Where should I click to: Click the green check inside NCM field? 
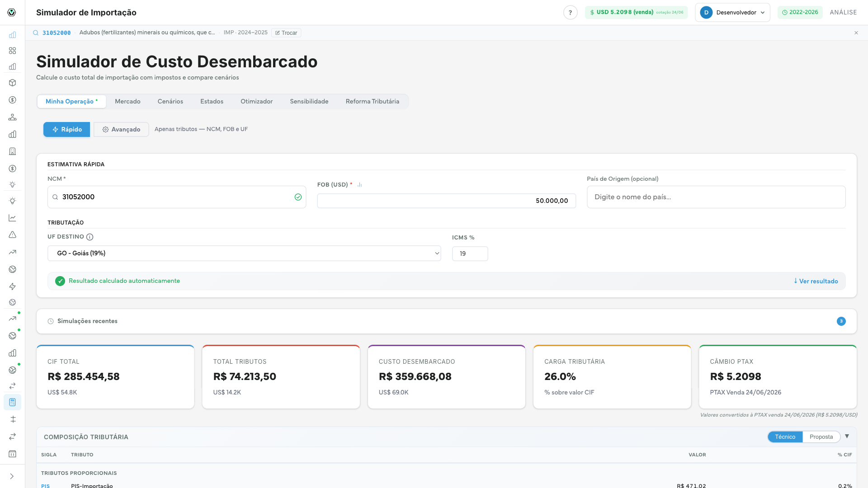tap(298, 197)
